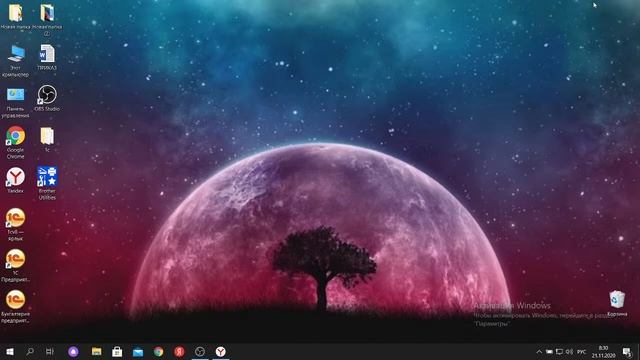This screenshot has width=640, height=360.
Task: Select the Новая папка (2) desktop folder
Action: point(47,20)
